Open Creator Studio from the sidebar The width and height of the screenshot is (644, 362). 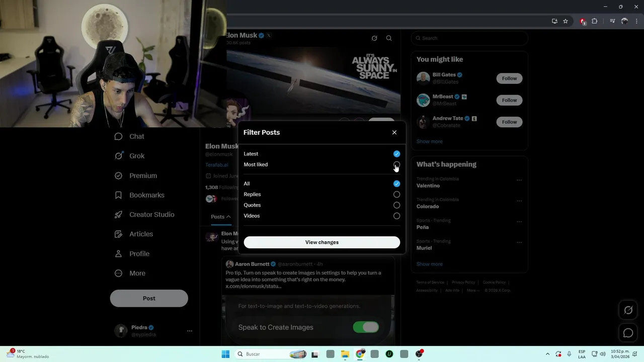click(144, 214)
